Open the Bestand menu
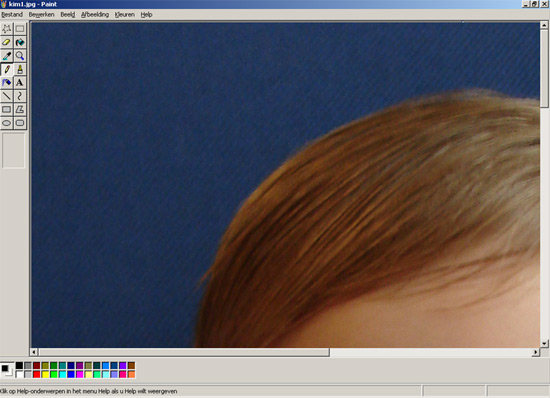550x398 pixels. 12,14
